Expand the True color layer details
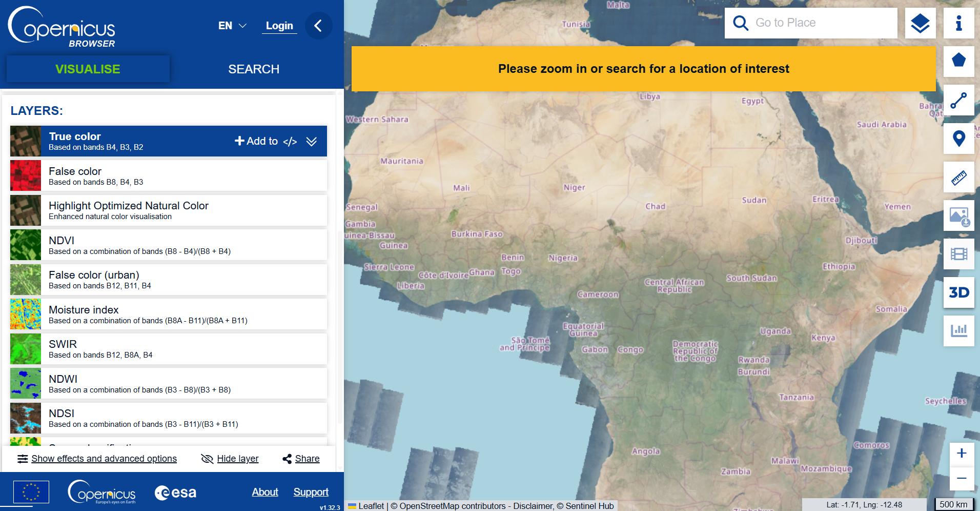 pyautogui.click(x=312, y=142)
